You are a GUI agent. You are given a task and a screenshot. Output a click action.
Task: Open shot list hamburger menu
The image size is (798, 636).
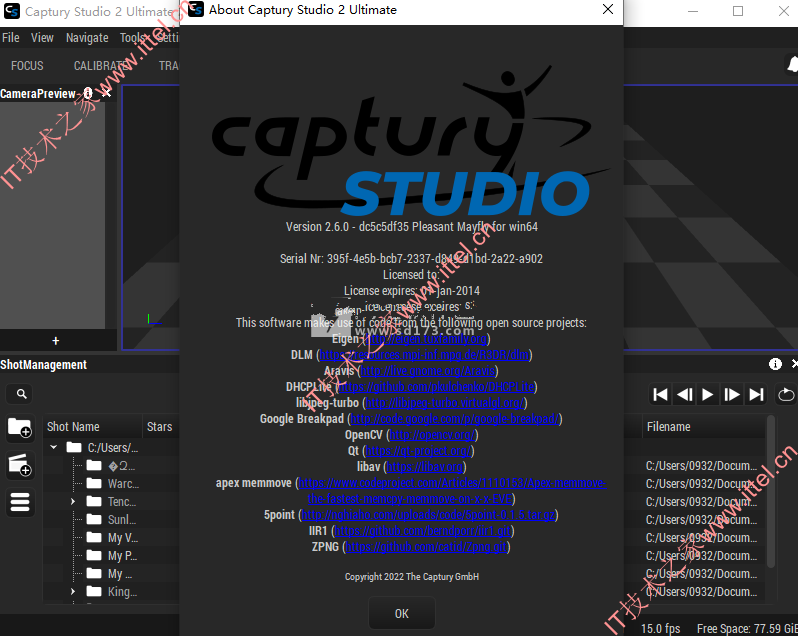(x=20, y=502)
